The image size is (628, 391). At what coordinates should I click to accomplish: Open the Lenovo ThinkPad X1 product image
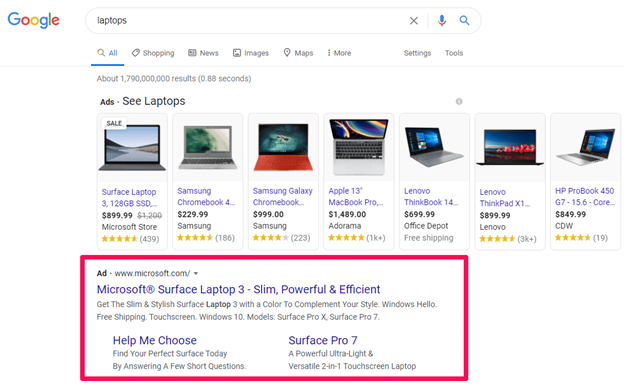[510, 147]
